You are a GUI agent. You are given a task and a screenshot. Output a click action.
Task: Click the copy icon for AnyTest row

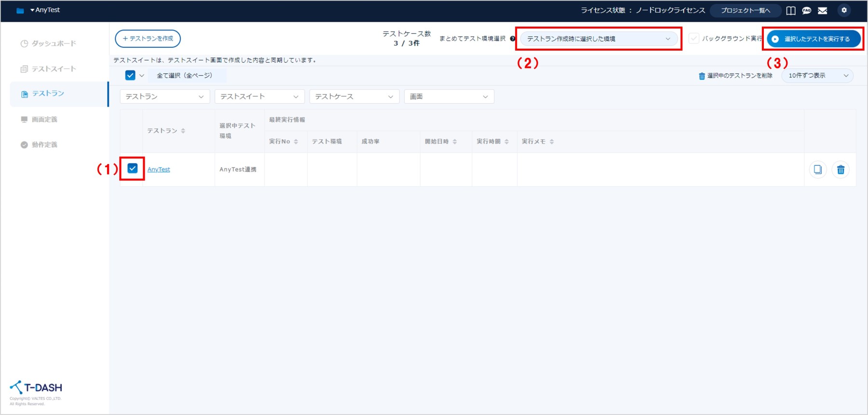(818, 169)
